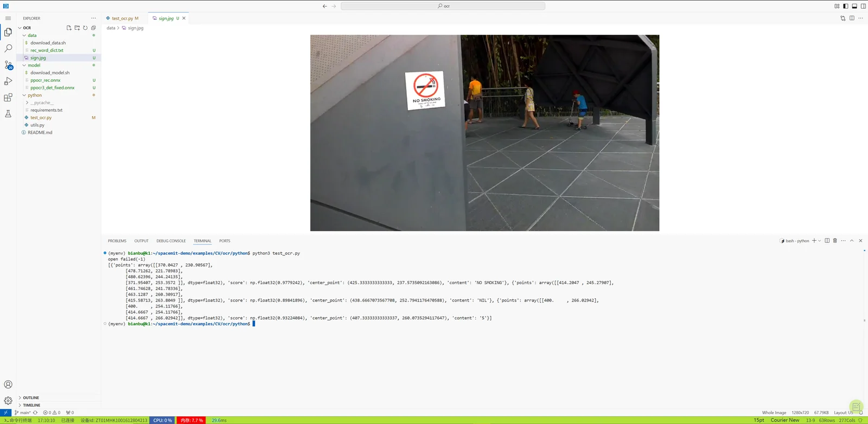868x424 pixels.
Task: Collapse all folders in explorer
Action: pyautogui.click(x=93, y=28)
